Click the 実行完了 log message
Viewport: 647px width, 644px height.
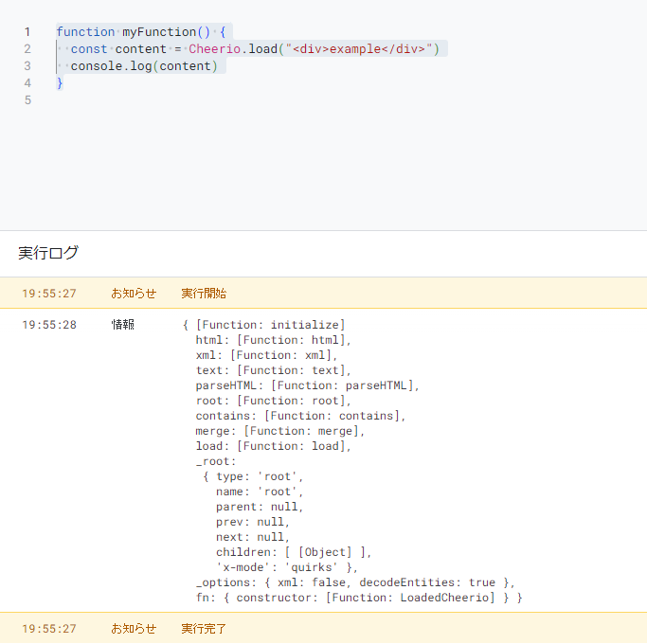point(204,628)
